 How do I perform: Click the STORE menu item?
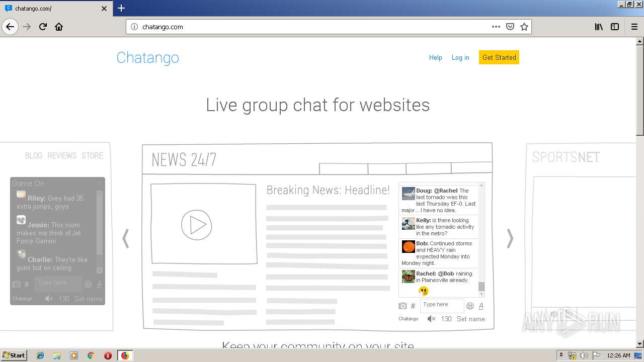pyautogui.click(x=92, y=156)
